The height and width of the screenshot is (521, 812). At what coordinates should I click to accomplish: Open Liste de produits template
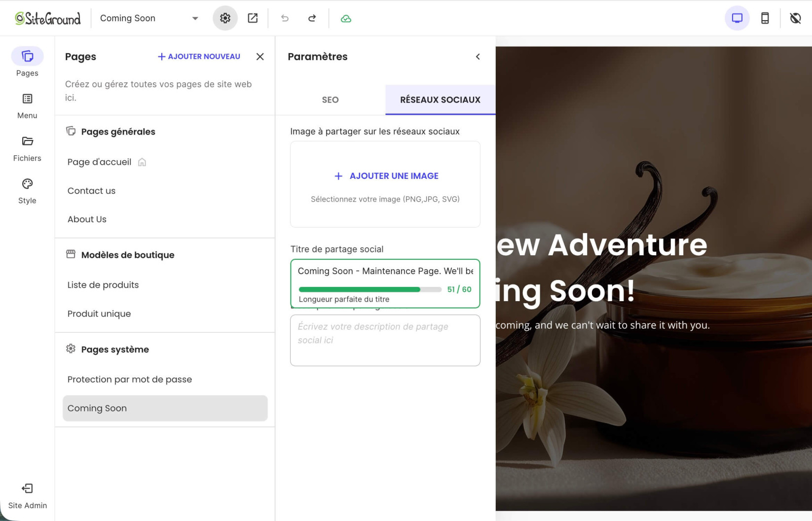[103, 285]
